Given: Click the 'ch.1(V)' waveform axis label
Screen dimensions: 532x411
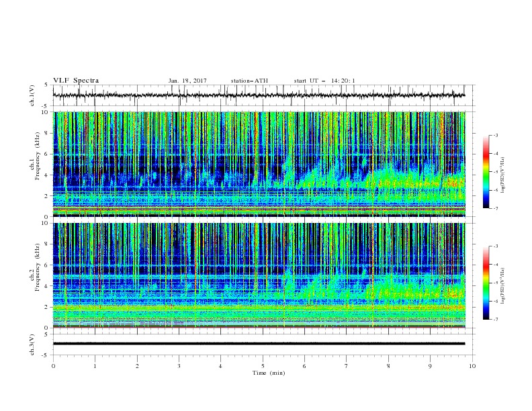Looking at the screenshot, I should pos(32,95).
